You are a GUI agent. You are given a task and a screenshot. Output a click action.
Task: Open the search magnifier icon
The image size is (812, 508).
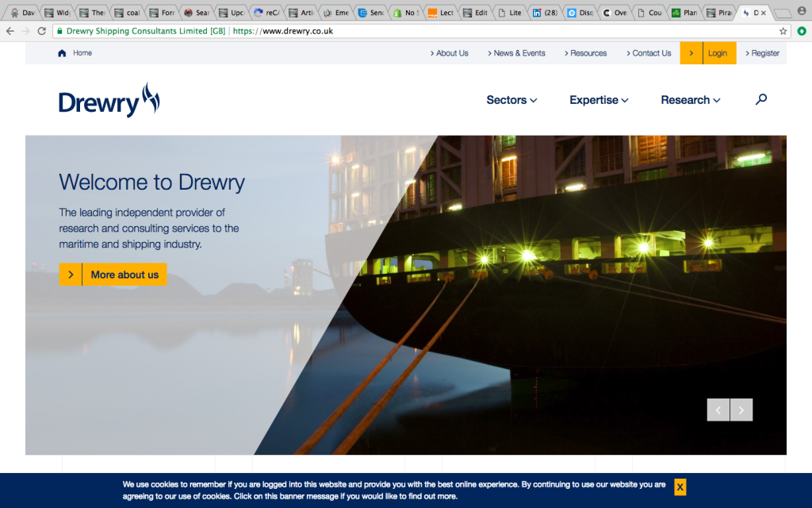click(760, 99)
